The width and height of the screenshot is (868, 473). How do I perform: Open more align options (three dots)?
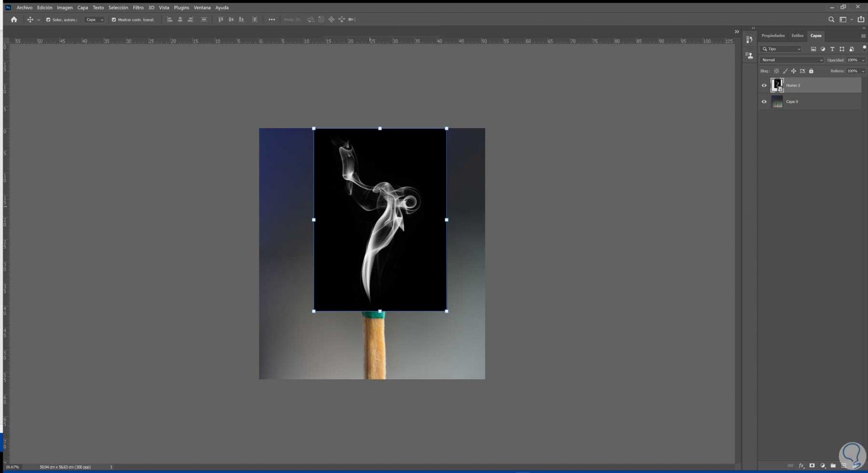click(x=271, y=19)
